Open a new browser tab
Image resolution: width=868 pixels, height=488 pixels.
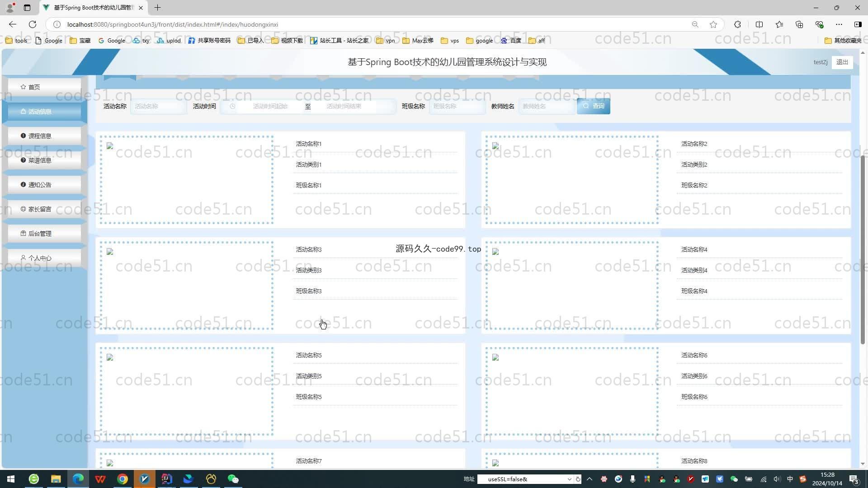pos(157,8)
